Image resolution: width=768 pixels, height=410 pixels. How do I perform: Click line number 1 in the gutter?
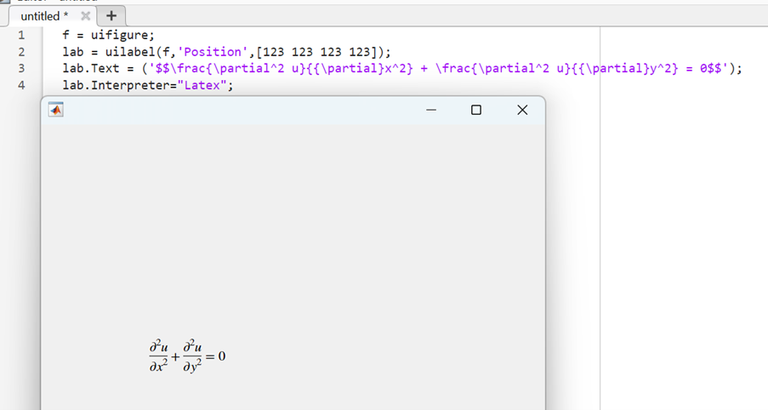pyautogui.click(x=21, y=35)
